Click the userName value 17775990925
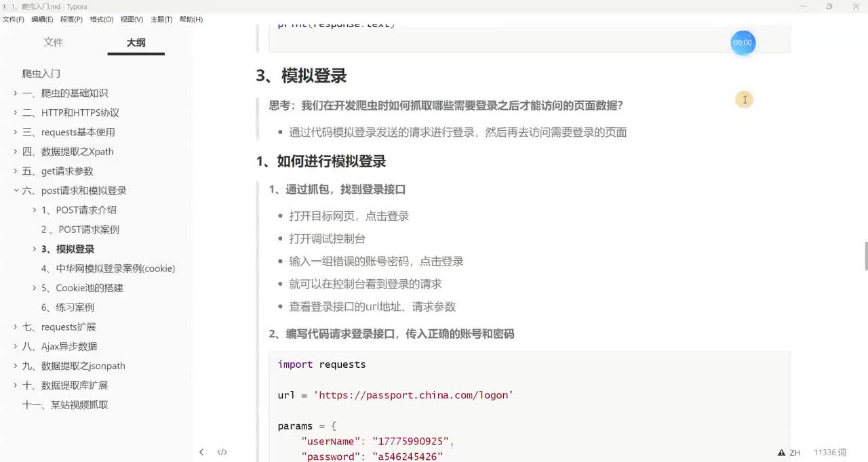This screenshot has width=868, height=462. coord(410,442)
